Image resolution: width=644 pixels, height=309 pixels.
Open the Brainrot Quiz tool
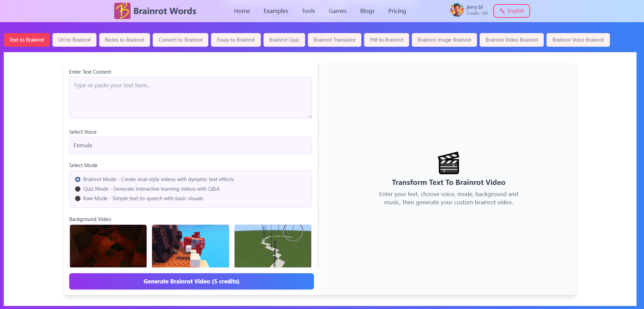pyautogui.click(x=284, y=40)
